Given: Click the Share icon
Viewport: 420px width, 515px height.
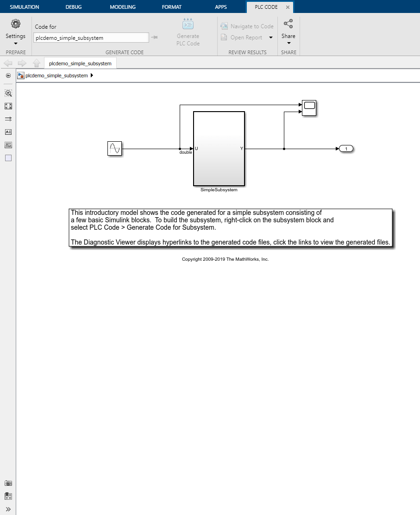Looking at the screenshot, I should (x=288, y=23).
